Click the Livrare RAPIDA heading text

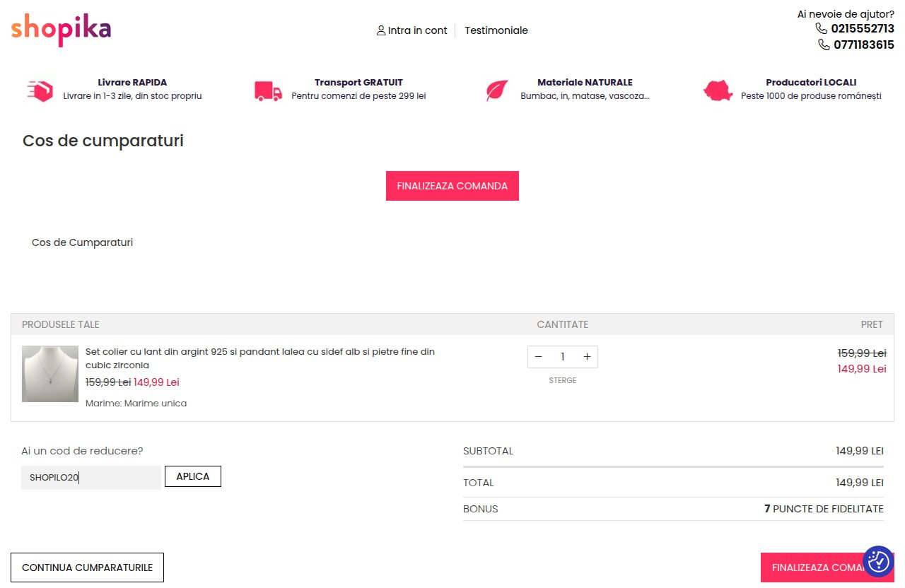tap(132, 82)
